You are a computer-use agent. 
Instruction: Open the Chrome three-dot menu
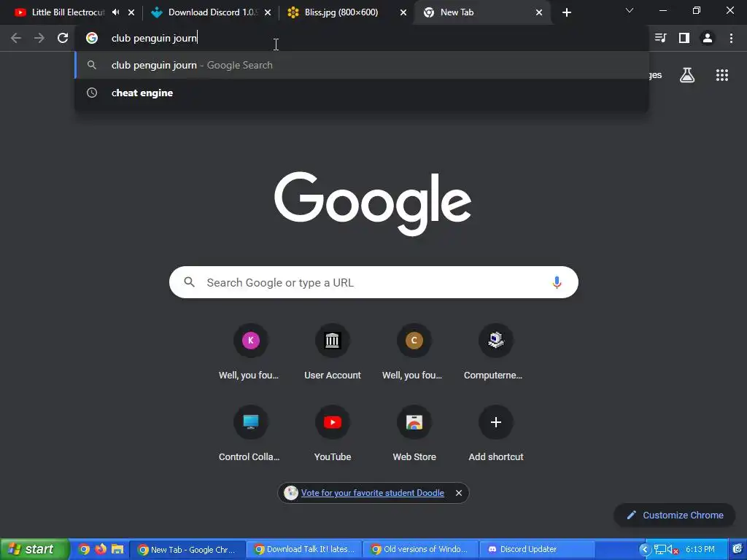pos(731,38)
